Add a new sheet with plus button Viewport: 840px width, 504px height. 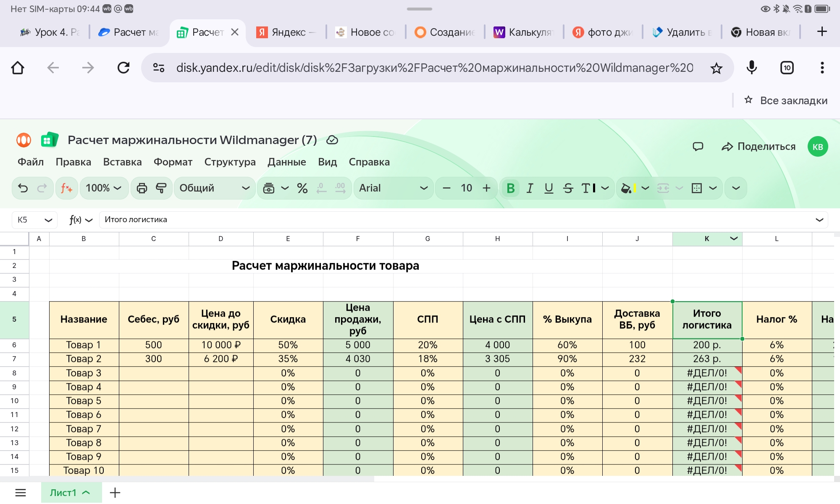tap(115, 493)
